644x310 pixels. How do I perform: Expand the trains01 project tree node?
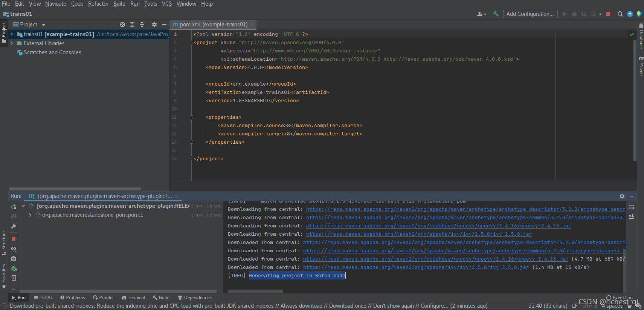12,34
